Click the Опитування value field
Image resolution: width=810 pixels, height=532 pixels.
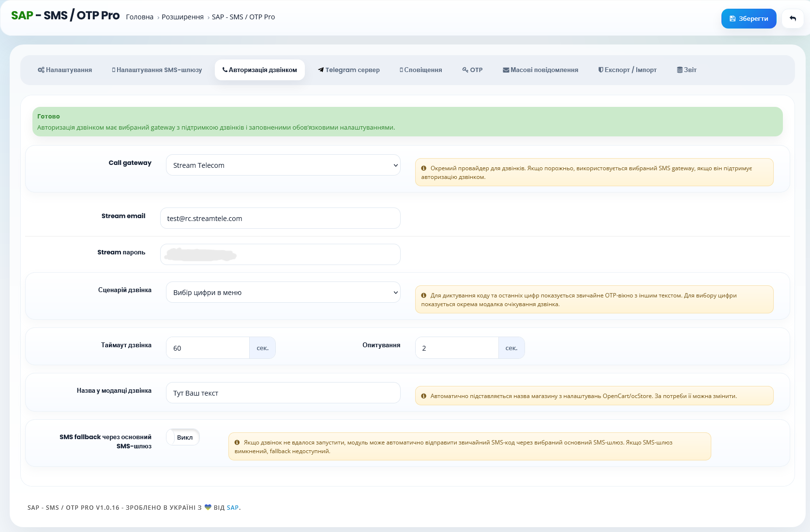457,348
